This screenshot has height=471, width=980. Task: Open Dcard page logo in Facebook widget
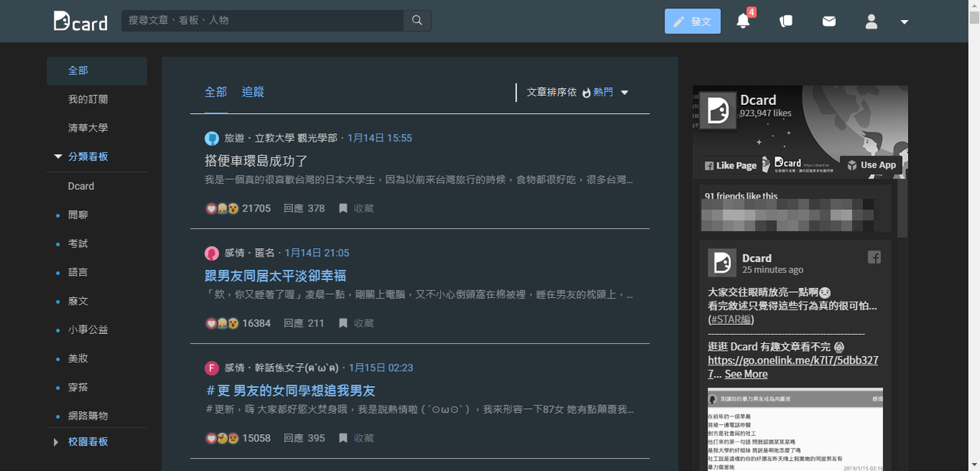tap(719, 112)
